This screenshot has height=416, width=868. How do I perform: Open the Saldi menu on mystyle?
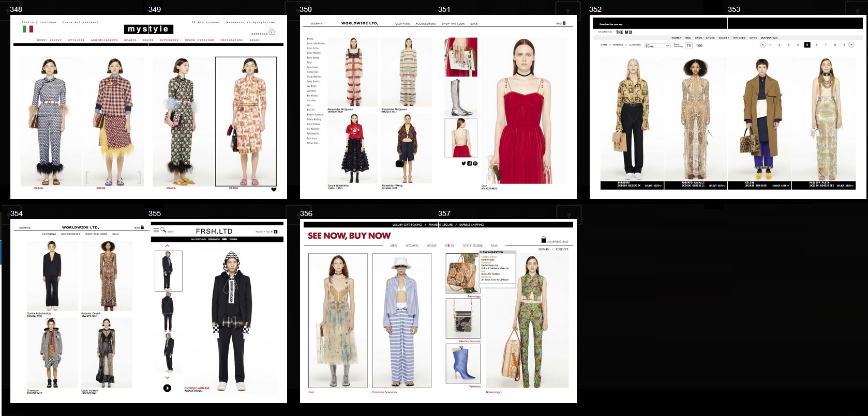coord(255,40)
